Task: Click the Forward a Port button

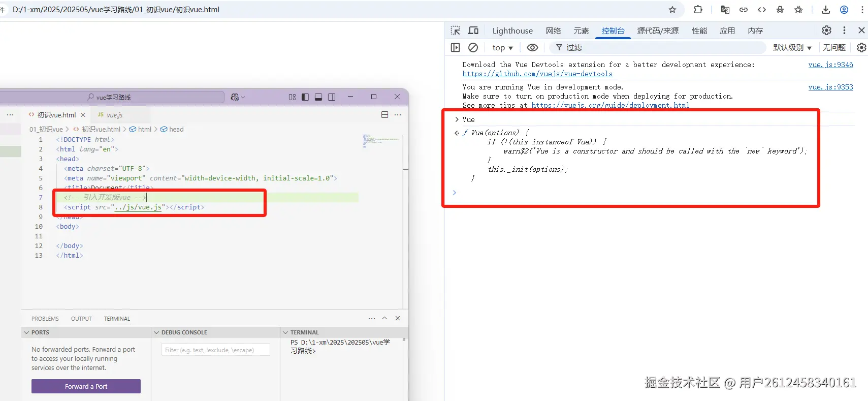Action: coord(86,386)
